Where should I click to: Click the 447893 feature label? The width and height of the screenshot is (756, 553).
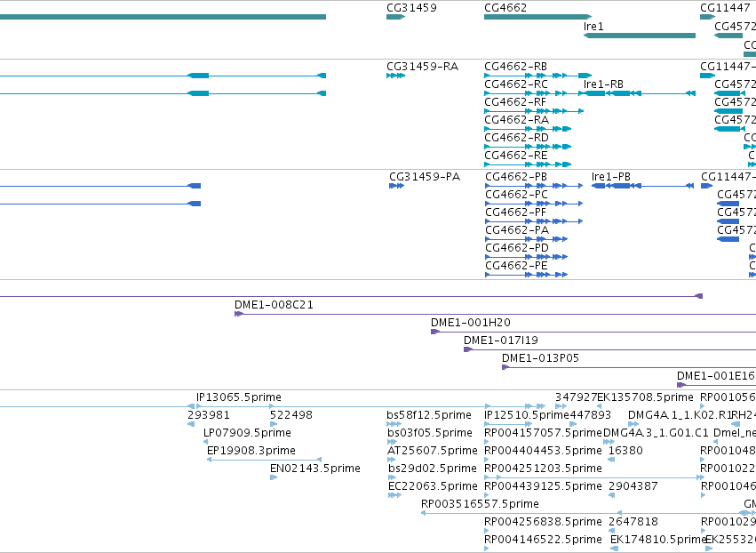tap(591, 415)
